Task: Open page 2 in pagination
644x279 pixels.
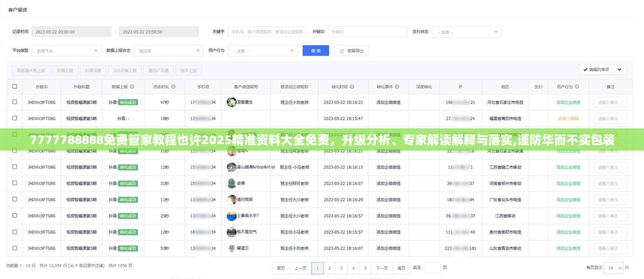Action: click(x=329, y=268)
